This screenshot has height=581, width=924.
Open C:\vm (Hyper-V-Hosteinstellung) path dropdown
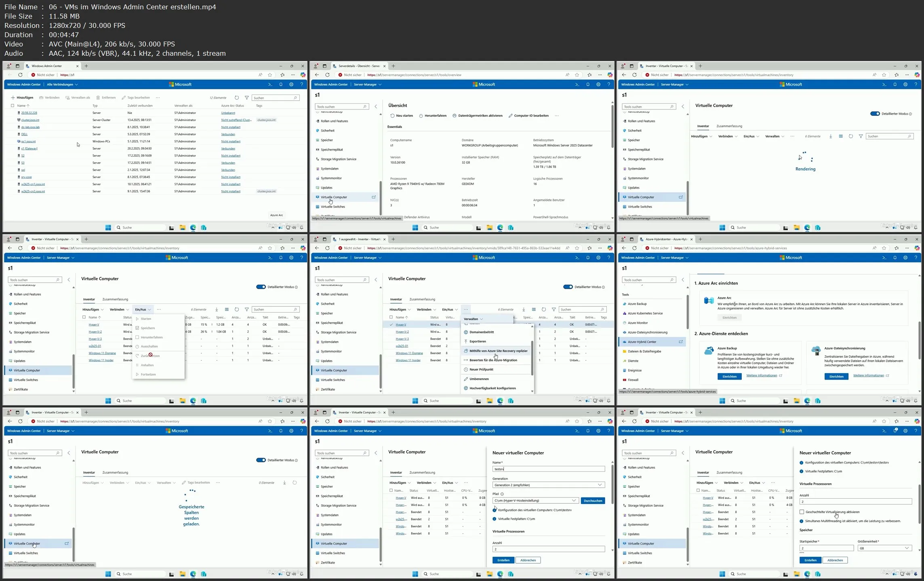(535, 501)
